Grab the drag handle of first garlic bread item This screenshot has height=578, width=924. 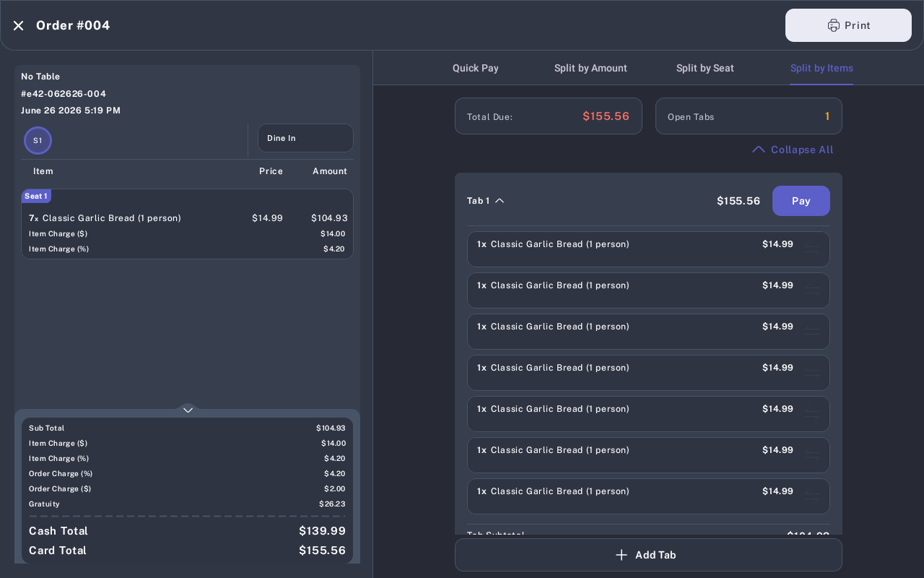pos(812,249)
